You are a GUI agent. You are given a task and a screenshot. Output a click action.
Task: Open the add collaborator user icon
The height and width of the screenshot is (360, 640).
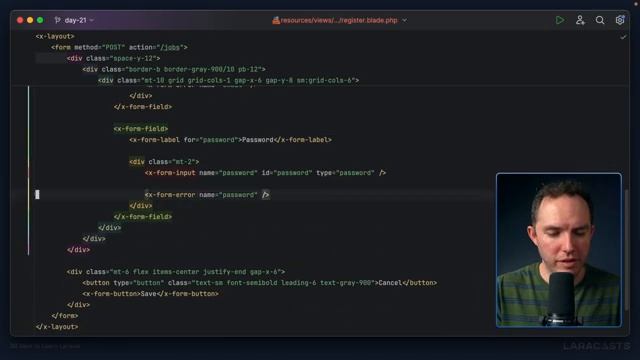[580, 20]
